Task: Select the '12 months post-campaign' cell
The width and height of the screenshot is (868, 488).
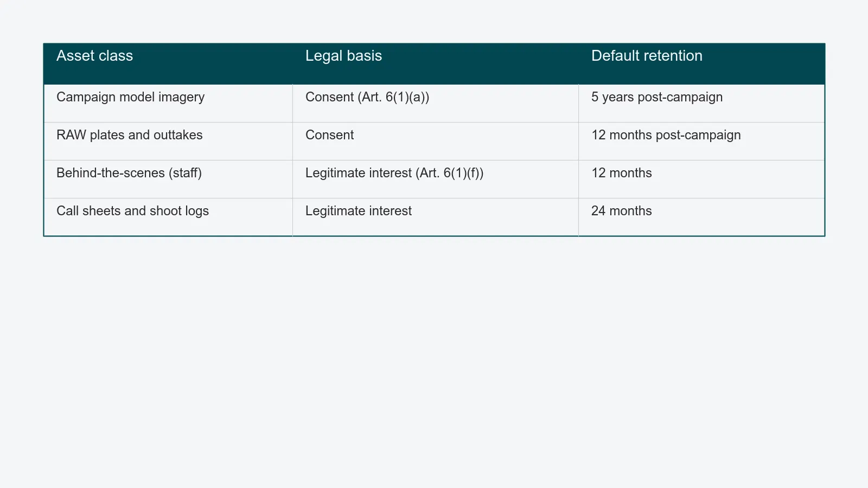Action: point(701,141)
